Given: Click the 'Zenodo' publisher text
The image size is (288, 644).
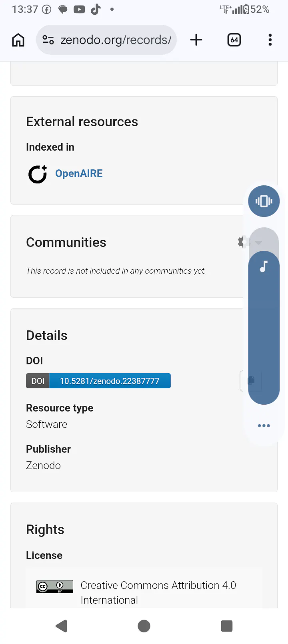Looking at the screenshot, I should coord(43,465).
